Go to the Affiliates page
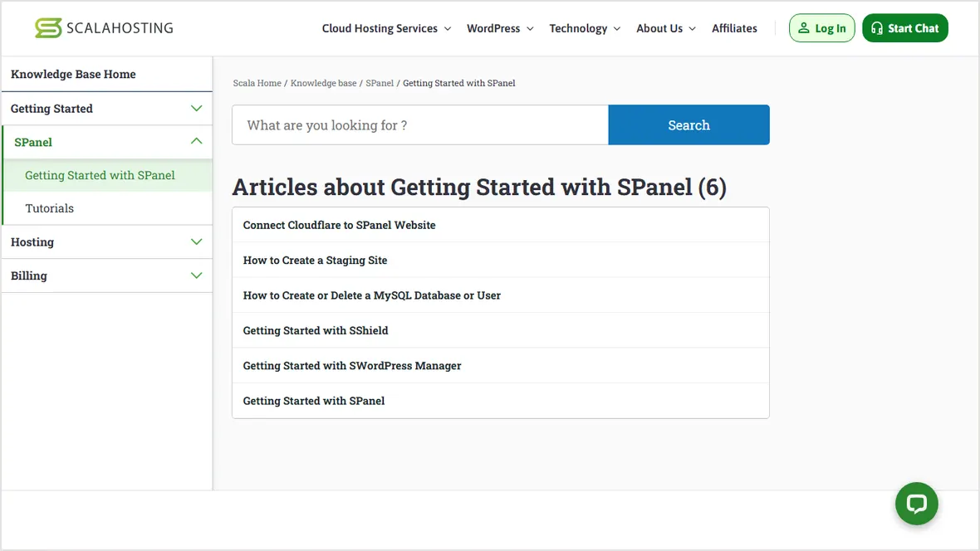This screenshot has height=551, width=980. click(x=733, y=28)
